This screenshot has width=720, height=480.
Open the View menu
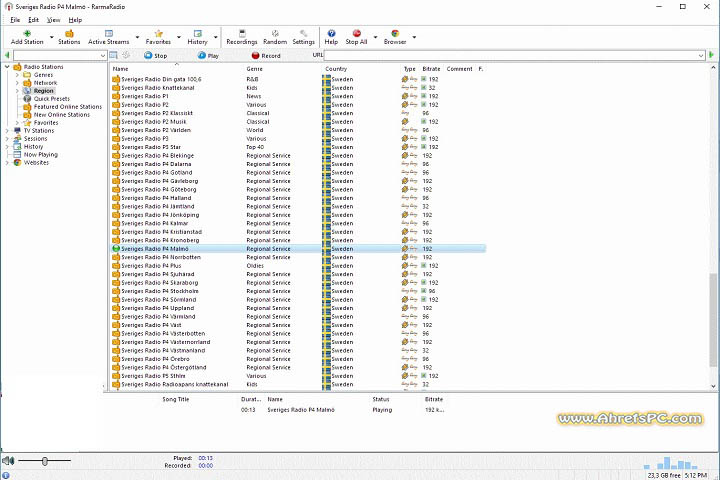tap(53, 20)
